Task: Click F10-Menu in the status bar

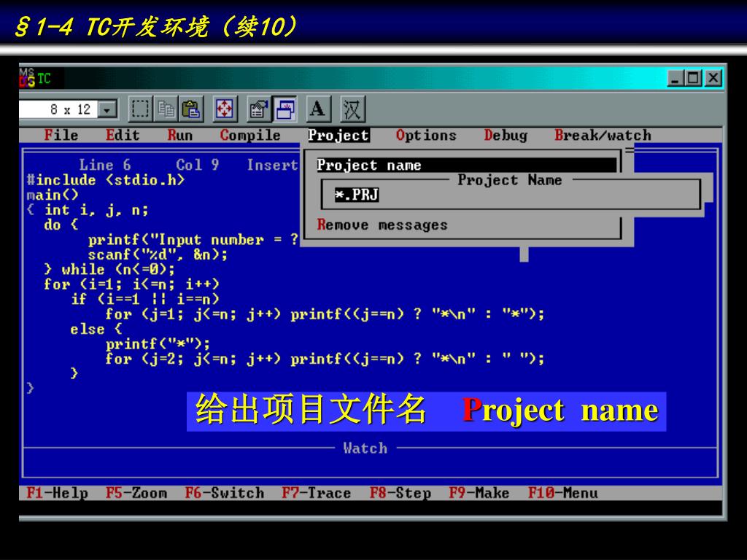Action: (x=562, y=492)
